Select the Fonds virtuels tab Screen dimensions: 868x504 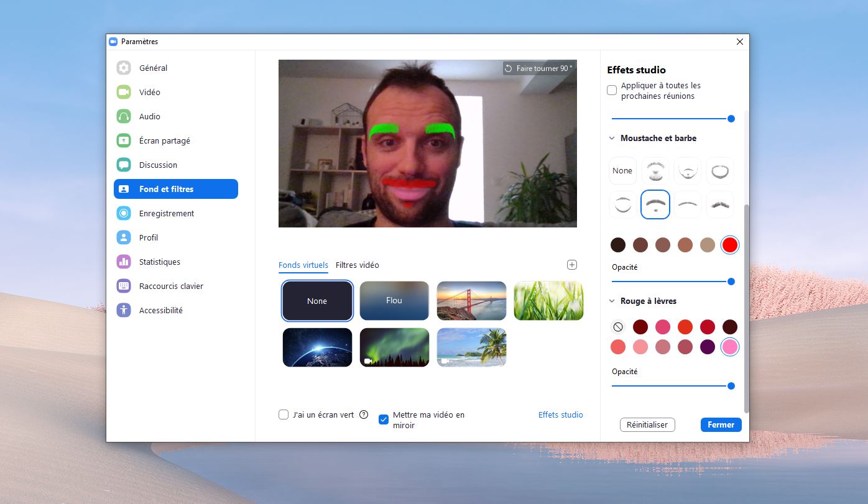click(303, 265)
